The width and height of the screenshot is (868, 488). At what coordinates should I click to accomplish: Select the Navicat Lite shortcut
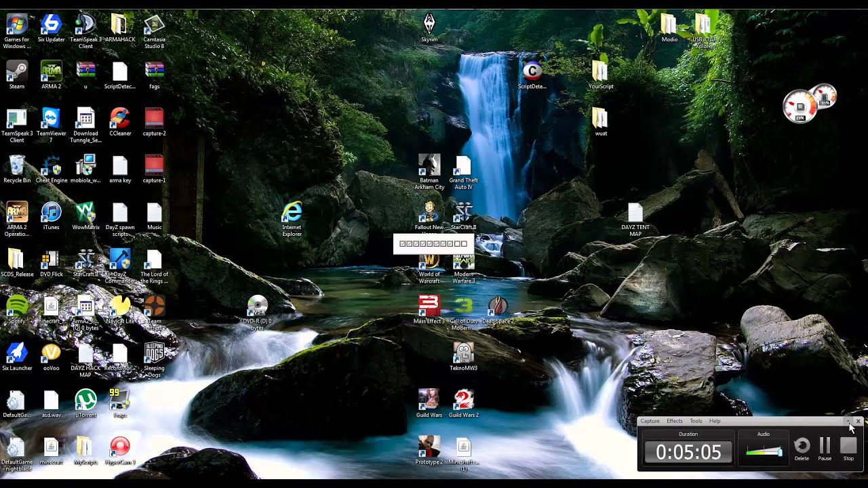tap(120, 309)
